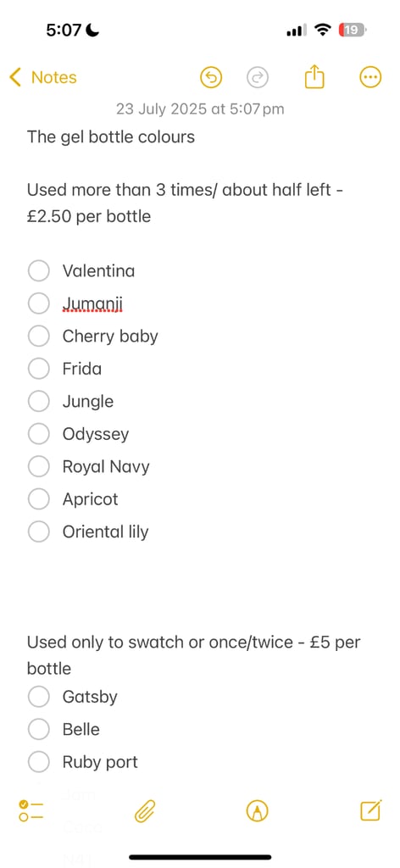Go back using the Notes chevron

pos(43,77)
